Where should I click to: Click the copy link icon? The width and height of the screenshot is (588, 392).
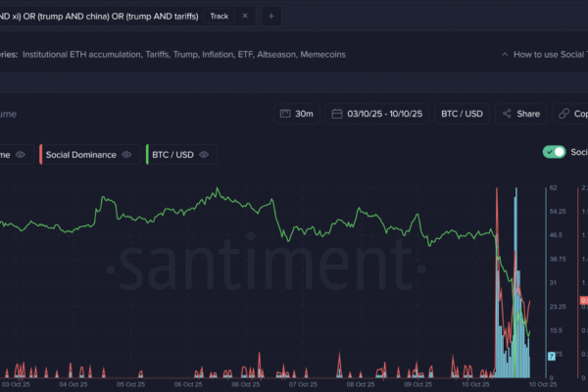pyautogui.click(x=565, y=114)
